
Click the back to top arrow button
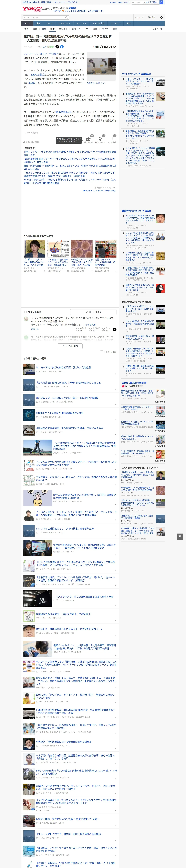pos(180,537)
